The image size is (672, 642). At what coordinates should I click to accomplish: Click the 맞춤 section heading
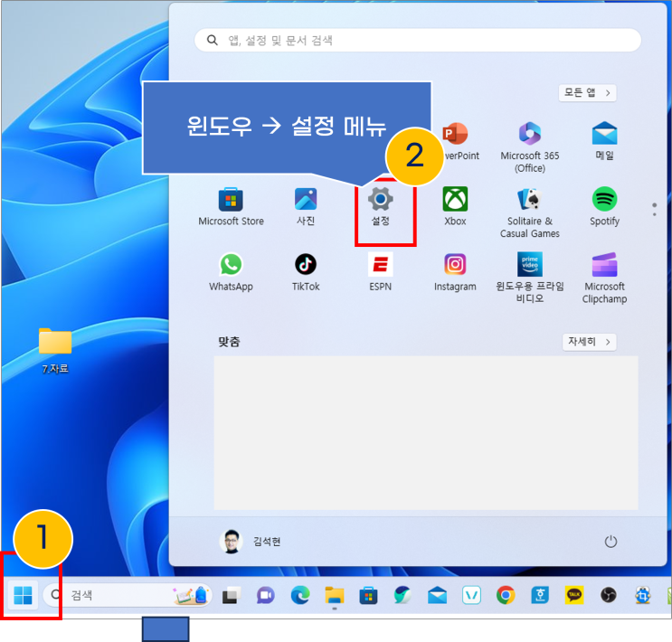point(229,342)
